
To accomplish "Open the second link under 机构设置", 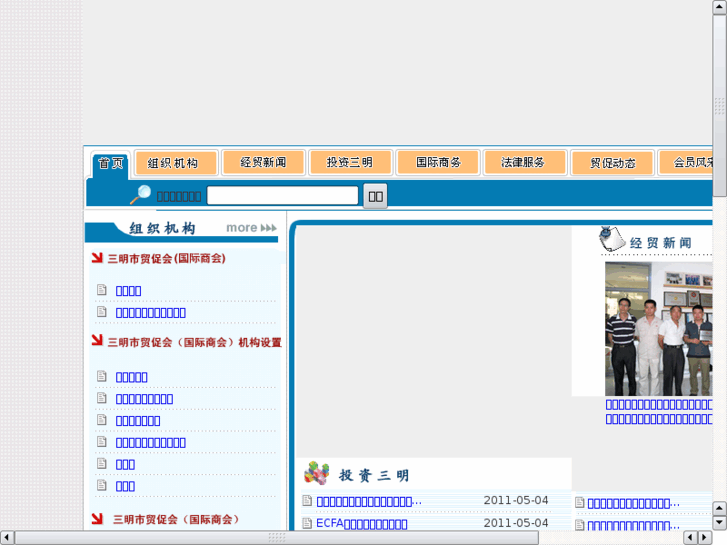I will 144,399.
